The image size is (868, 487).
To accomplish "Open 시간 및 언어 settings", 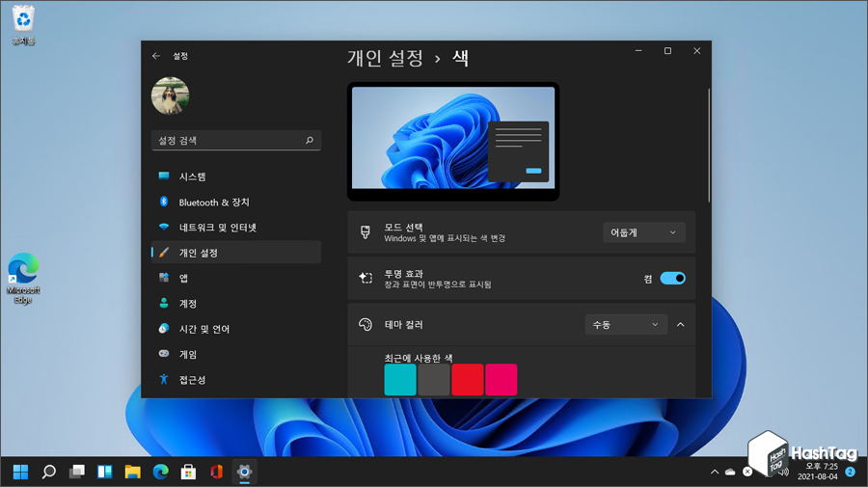I will (x=236, y=329).
